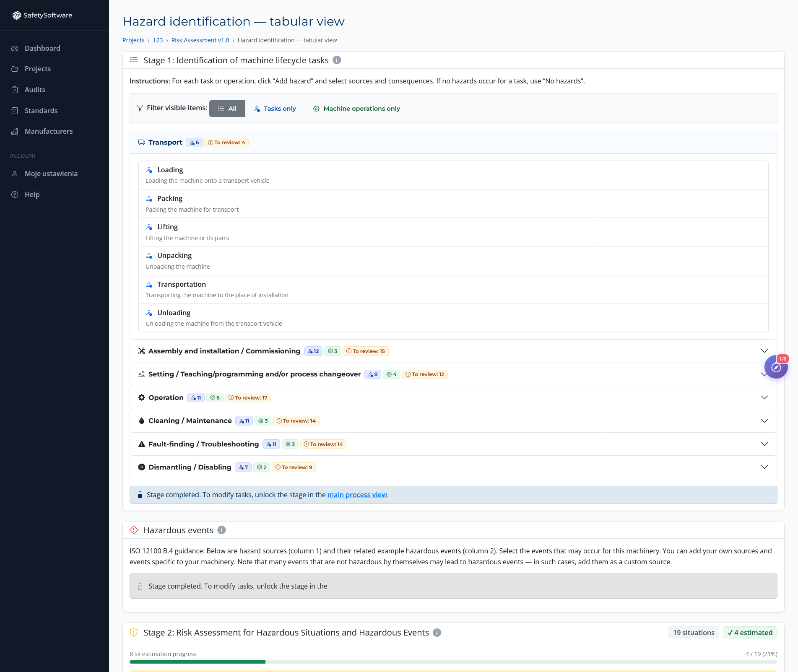Go to Standards in the sidebar

41,111
